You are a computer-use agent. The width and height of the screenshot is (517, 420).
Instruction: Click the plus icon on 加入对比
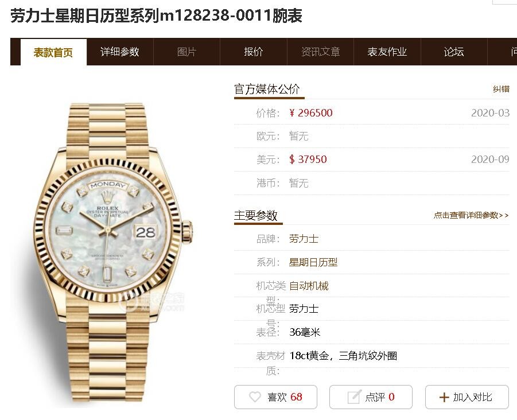click(444, 397)
